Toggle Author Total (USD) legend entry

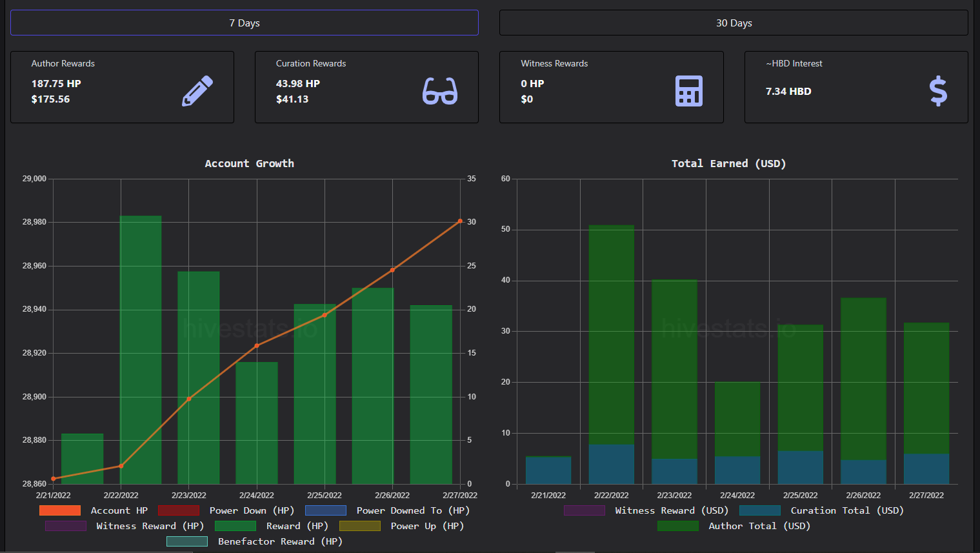[734, 526]
